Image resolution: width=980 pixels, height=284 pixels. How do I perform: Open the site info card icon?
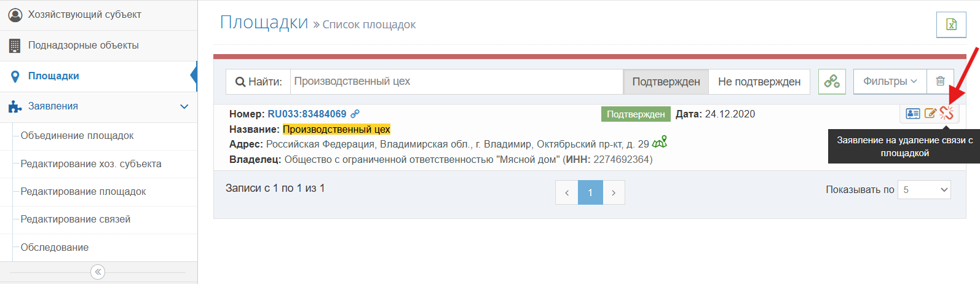(x=913, y=114)
